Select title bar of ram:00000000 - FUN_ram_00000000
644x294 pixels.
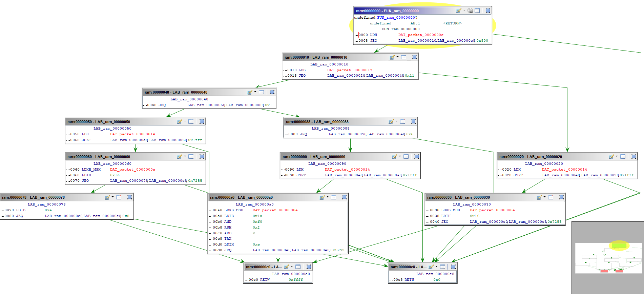click(x=422, y=11)
